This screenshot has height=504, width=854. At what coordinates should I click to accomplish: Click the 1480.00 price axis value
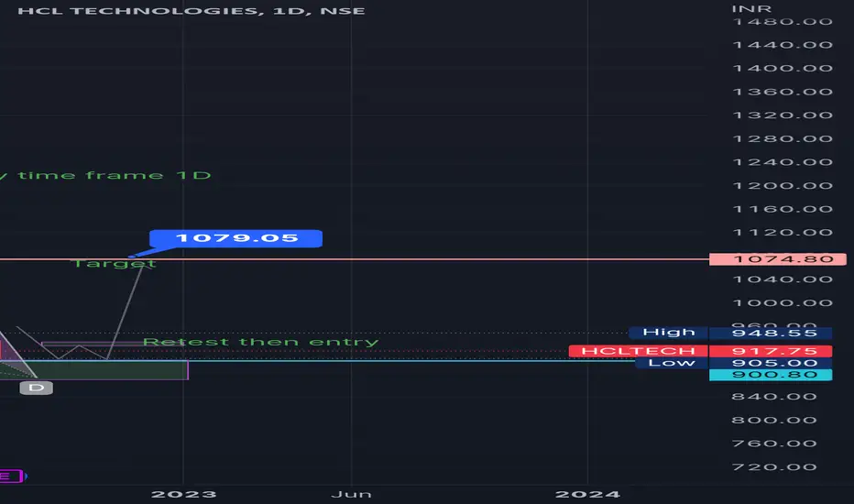coord(783,22)
